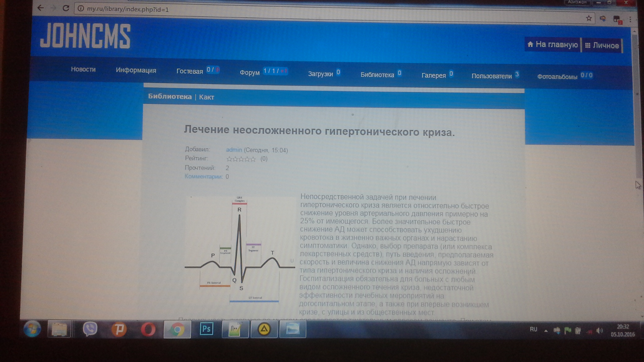
Task: Open the Загрузки menu item
Action: (320, 74)
